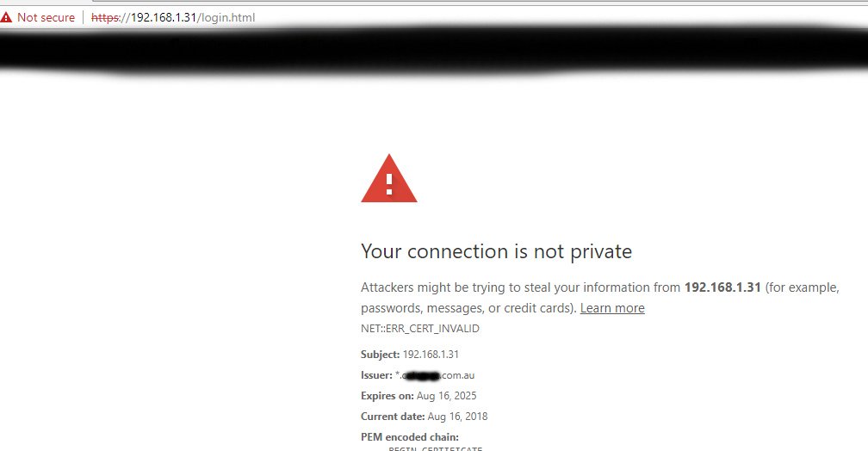Open the Not secure site info label
The height and width of the screenshot is (451, 868).
[46, 17]
